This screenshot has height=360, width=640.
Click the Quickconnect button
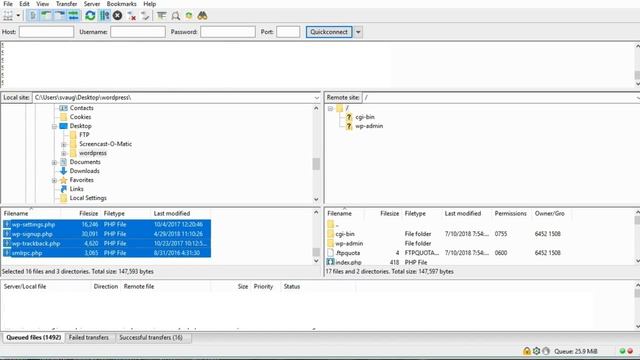pyautogui.click(x=329, y=32)
